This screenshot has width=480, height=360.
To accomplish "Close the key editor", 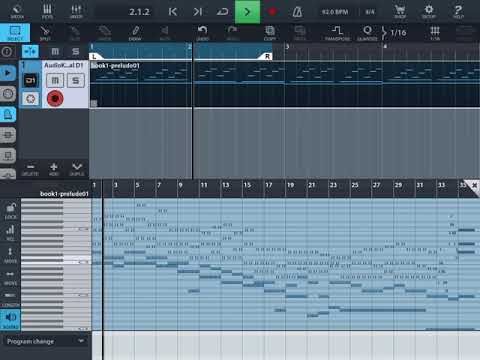I will pyautogui.click(x=474, y=185).
